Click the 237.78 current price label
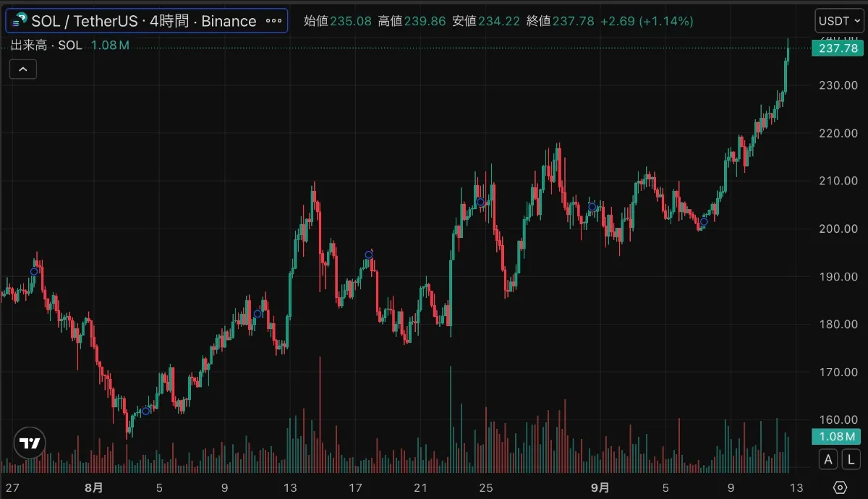This screenshot has height=499, width=868. 837,48
